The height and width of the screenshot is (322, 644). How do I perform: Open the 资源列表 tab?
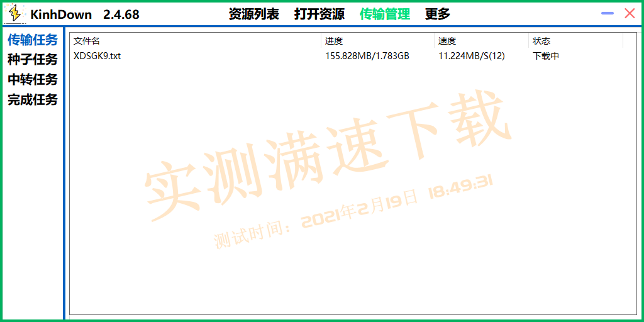click(253, 14)
